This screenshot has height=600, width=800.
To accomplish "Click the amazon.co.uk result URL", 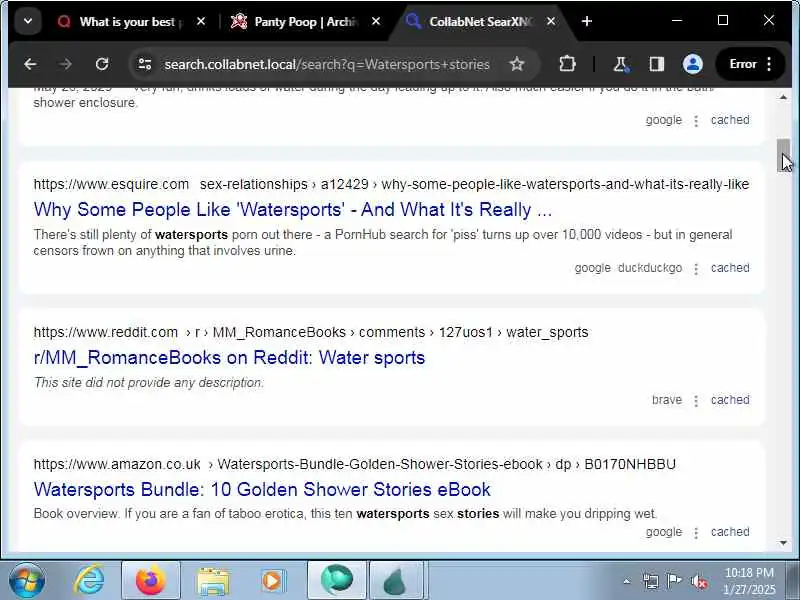I will (x=355, y=464).
